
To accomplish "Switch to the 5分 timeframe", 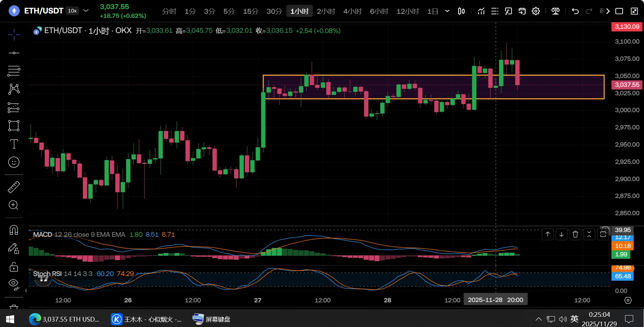I will [x=229, y=11].
